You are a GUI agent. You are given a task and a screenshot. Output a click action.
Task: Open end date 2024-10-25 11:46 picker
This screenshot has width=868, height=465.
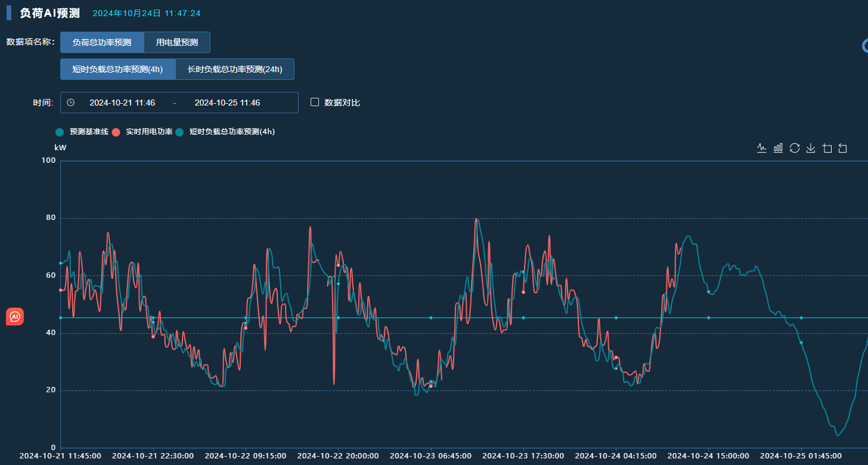(227, 103)
